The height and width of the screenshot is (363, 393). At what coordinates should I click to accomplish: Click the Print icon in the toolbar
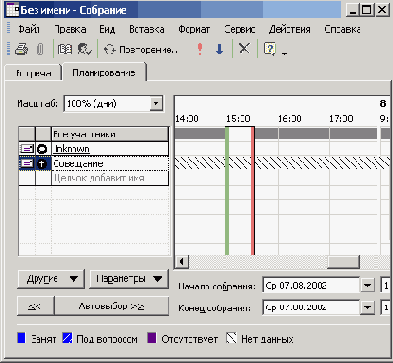pos(21,49)
